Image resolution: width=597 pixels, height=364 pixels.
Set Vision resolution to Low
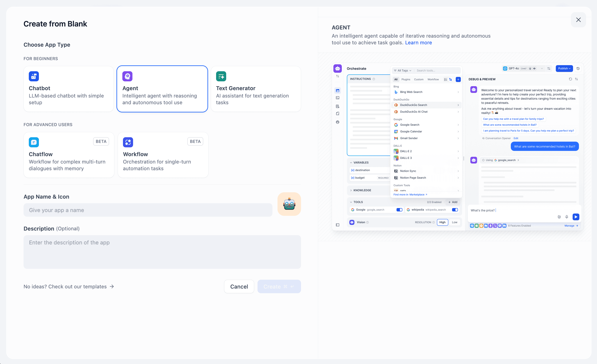[x=454, y=222]
